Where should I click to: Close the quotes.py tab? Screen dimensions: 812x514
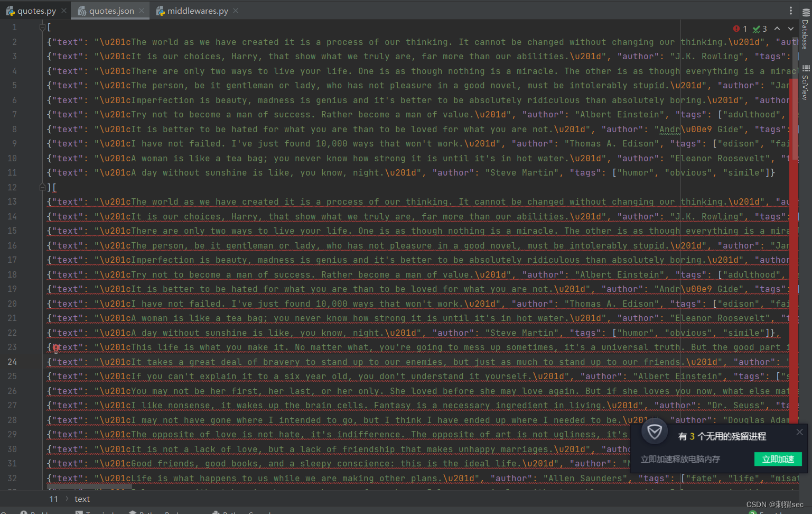click(64, 11)
